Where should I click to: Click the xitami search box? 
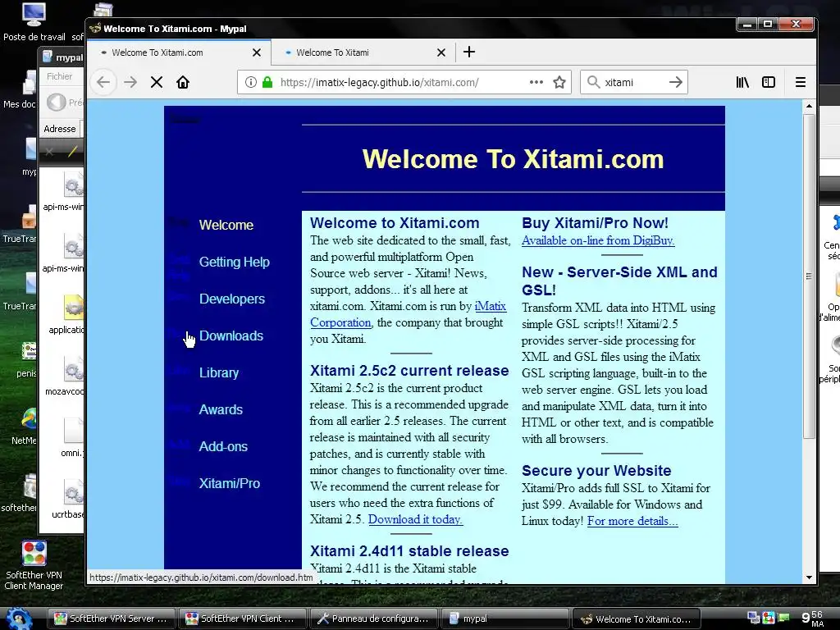(x=633, y=82)
